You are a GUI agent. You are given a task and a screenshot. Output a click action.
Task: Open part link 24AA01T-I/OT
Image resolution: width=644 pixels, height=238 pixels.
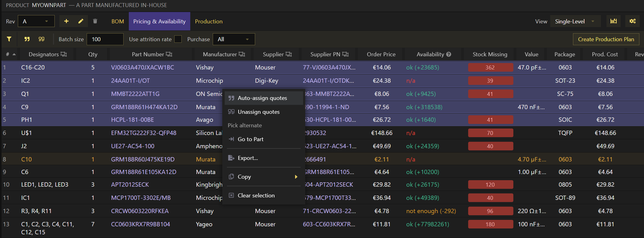pos(130,81)
